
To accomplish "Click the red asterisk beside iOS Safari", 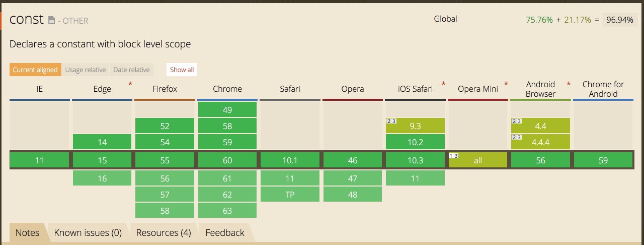I will [x=444, y=84].
